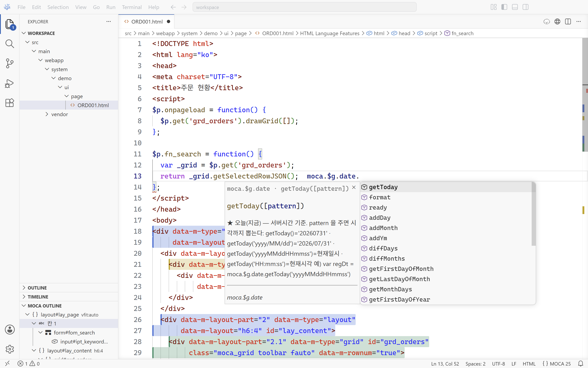Open editor More Actions ellipsis

(x=579, y=21)
